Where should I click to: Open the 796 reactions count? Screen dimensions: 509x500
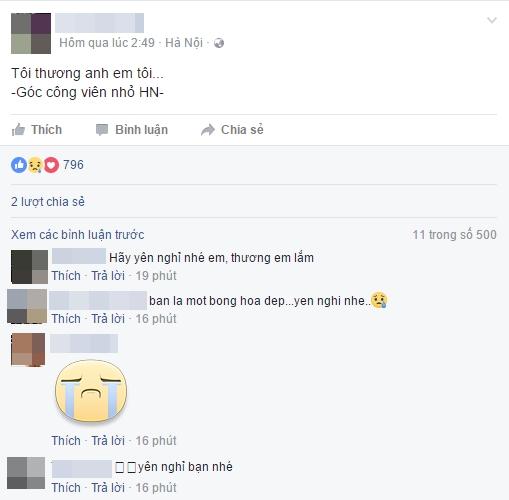(73, 165)
